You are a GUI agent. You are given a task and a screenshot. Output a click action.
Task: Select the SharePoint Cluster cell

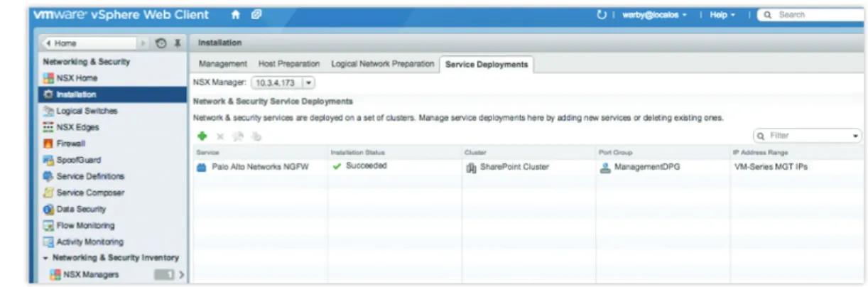point(528,168)
